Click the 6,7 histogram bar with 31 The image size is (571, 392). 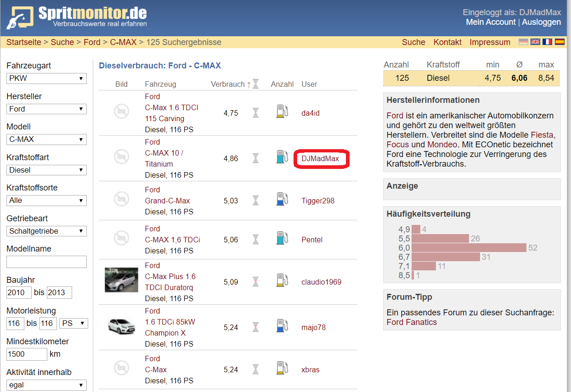(446, 257)
